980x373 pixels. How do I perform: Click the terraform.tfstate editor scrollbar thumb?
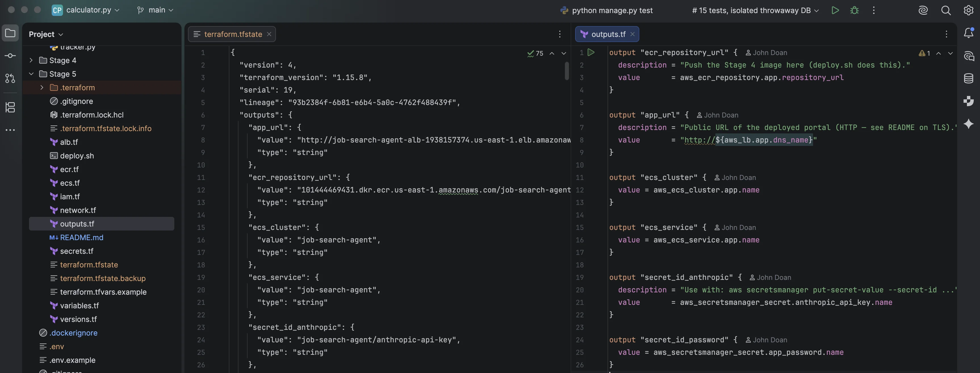pyautogui.click(x=566, y=71)
